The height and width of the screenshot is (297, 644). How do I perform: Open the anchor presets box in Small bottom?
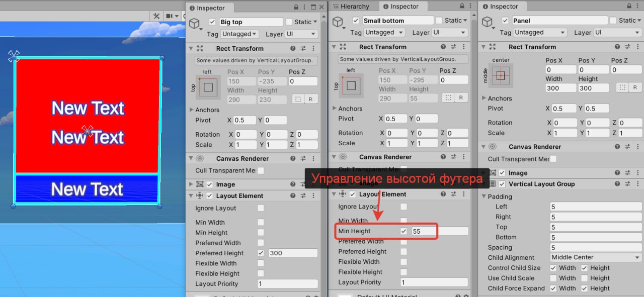pos(351,85)
